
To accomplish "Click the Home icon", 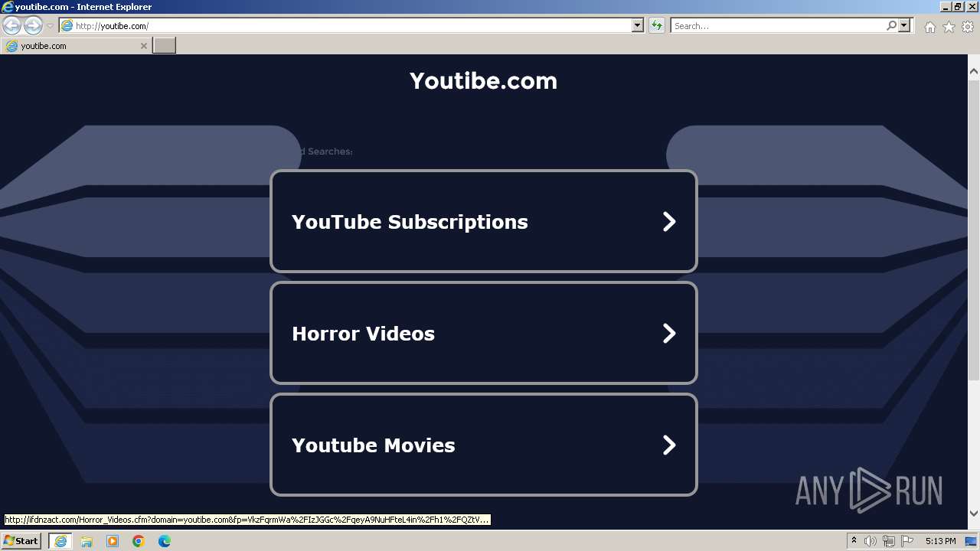I will click(x=929, y=27).
